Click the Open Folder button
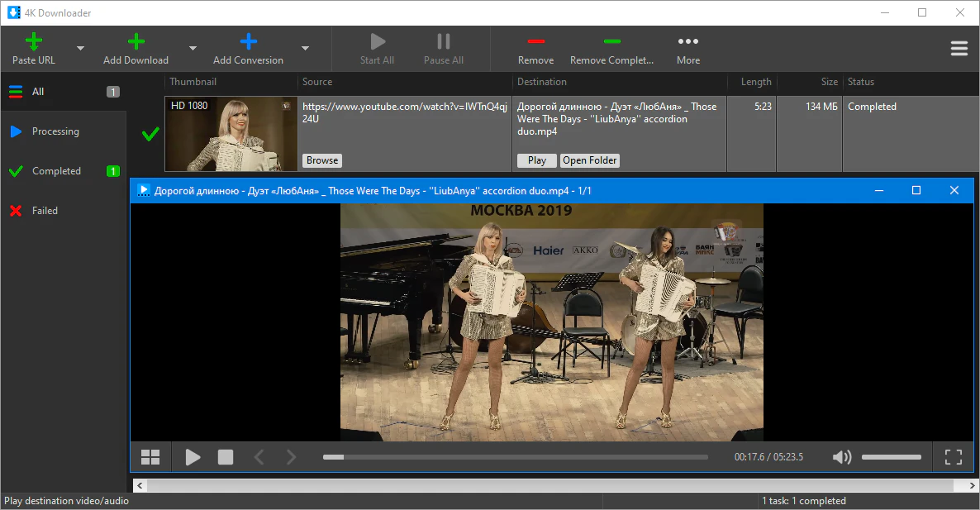Viewport: 980px width, 510px height. [590, 160]
